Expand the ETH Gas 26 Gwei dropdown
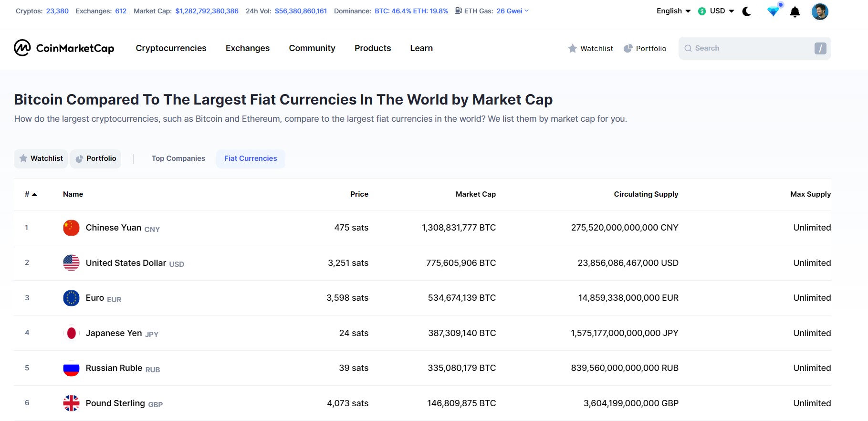Screen dimensions: 868x421 [x=512, y=11]
